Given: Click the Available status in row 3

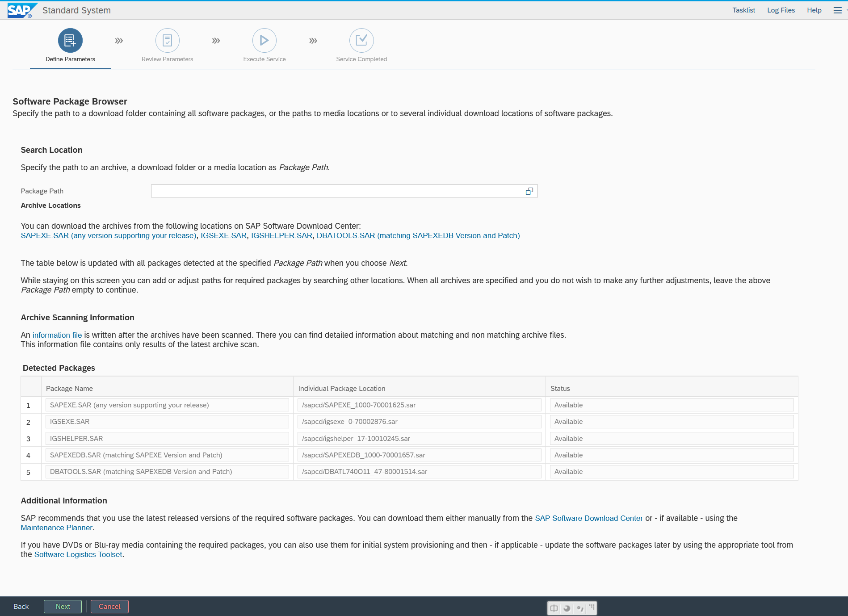Looking at the screenshot, I should (x=672, y=439).
